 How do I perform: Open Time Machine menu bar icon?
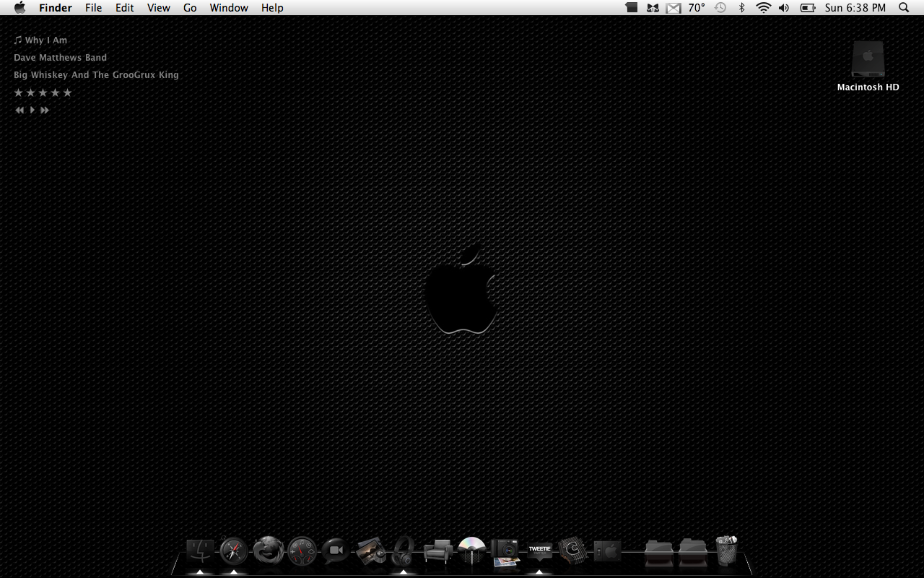click(x=720, y=8)
